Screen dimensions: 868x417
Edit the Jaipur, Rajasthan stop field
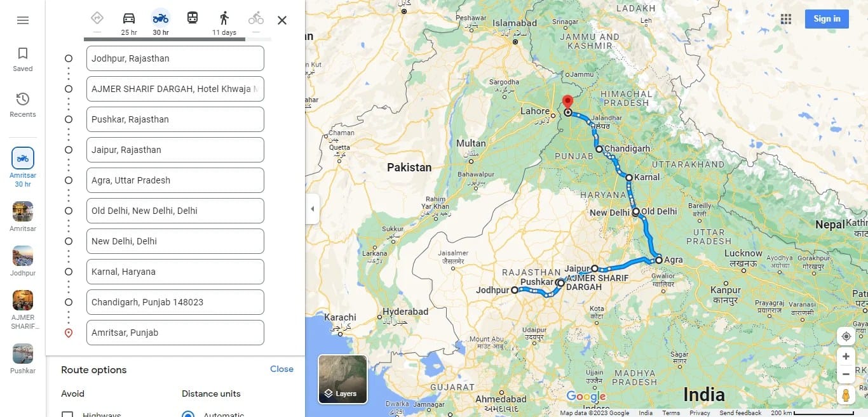(x=175, y=150)
